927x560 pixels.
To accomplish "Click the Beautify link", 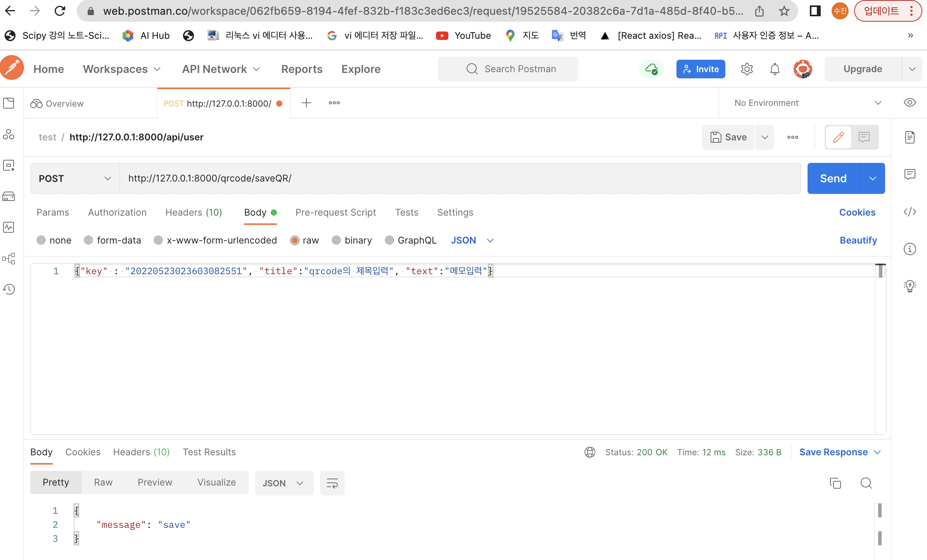I will pyautogui.click(x=858, y=240).
